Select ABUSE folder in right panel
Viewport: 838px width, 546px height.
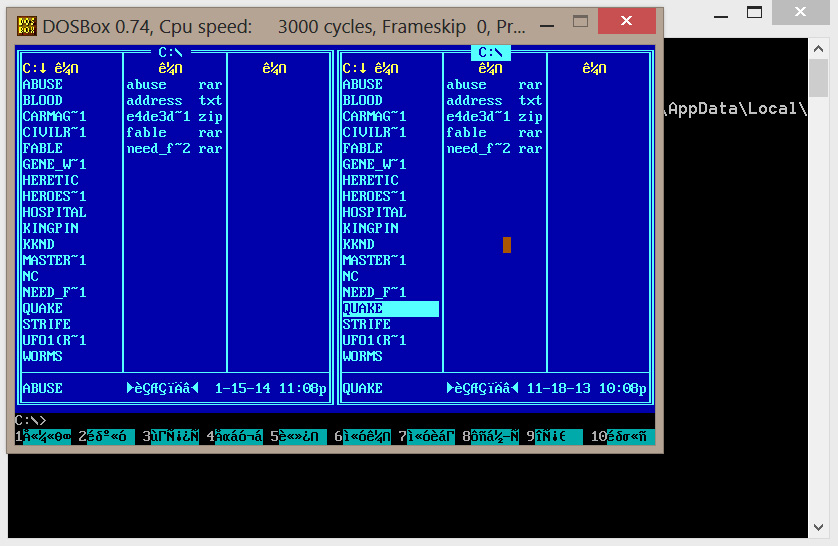pyautogui.click(x=363, y=84)
